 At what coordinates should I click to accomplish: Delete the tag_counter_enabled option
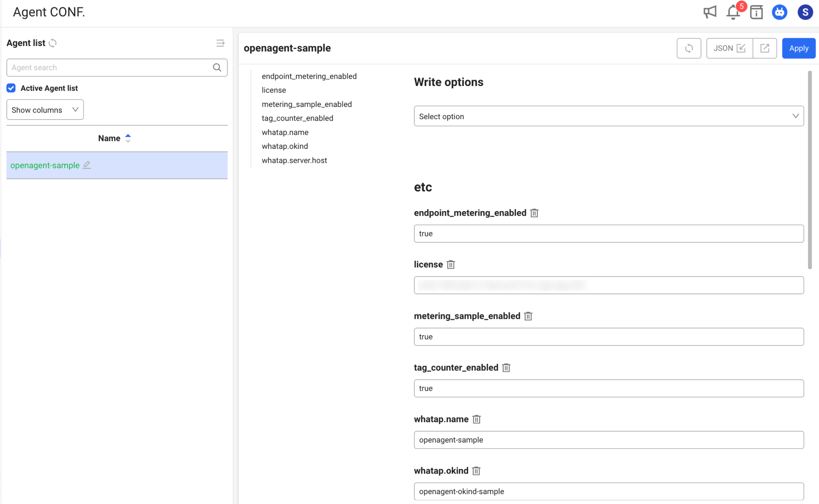(x=506, y=368)
